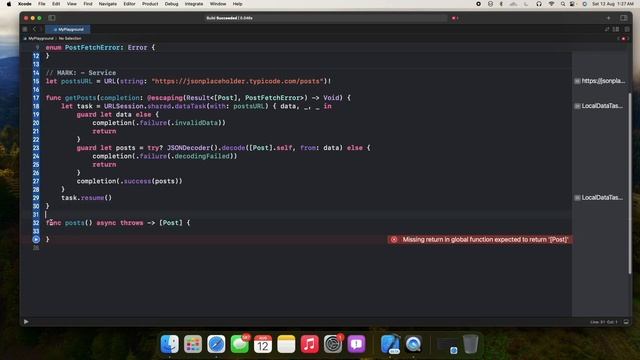Click the red error indicator in activity bar
This screenshot has height=360, width=640.
click(455, 18)
